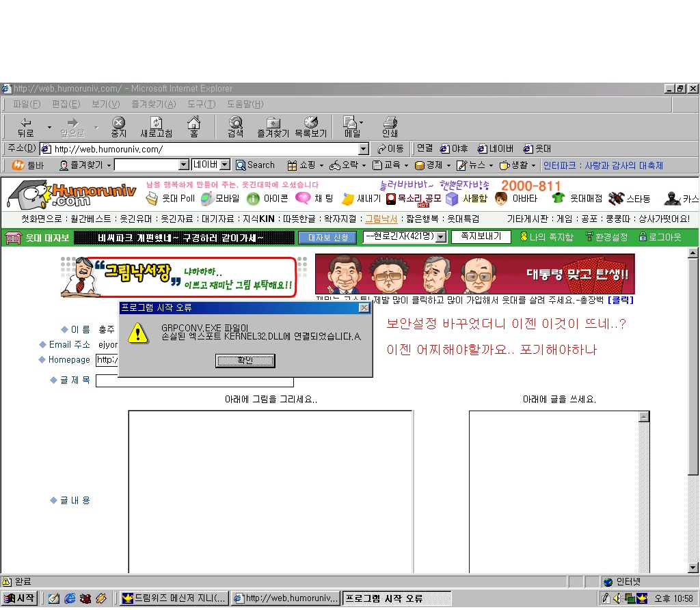
Task: Click 확인 button in error dialog
Action: pos(245,361)
